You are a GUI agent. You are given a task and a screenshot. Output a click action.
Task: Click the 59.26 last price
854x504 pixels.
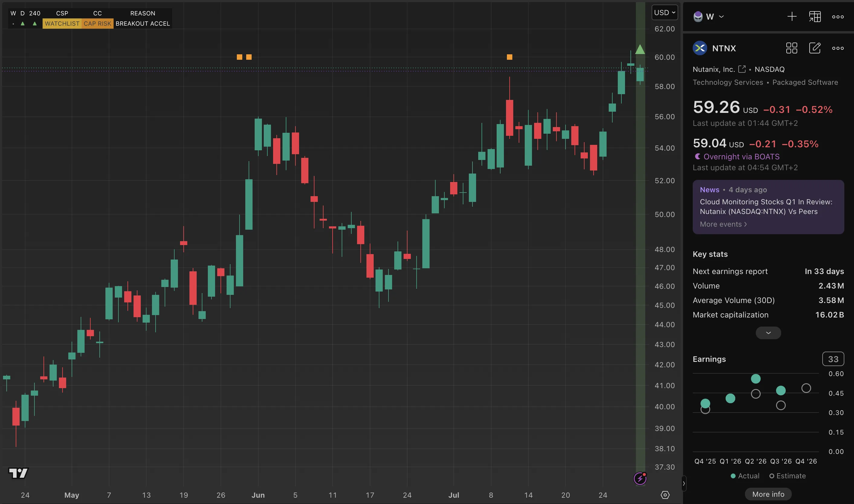[716, 107]
